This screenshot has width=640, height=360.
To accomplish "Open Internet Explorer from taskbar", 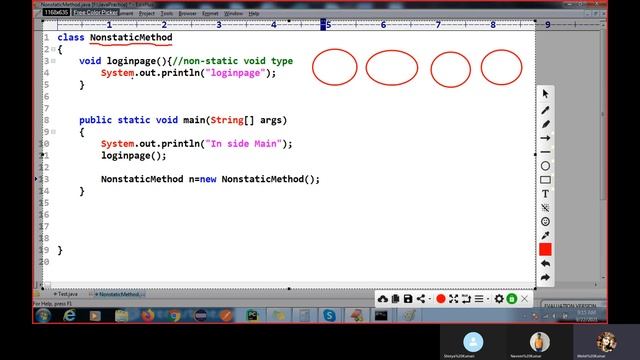I will [x=69, y=316].
